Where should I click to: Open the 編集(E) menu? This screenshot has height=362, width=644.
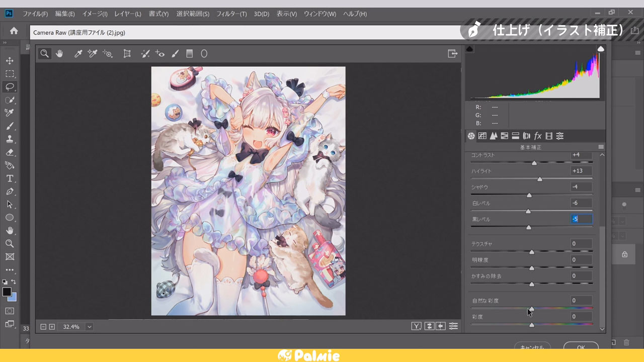point(65,14)
